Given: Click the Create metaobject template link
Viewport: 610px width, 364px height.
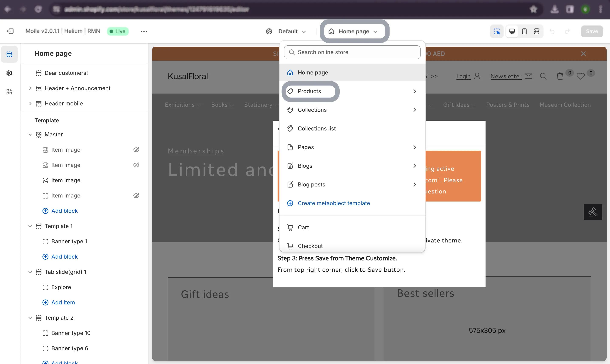Looking at the screenshot, I should (x=334, y=203).
